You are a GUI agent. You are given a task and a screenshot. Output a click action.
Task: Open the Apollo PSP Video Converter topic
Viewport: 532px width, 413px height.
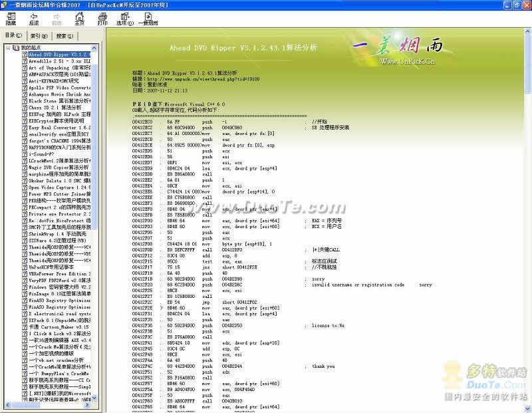(59, 88)
